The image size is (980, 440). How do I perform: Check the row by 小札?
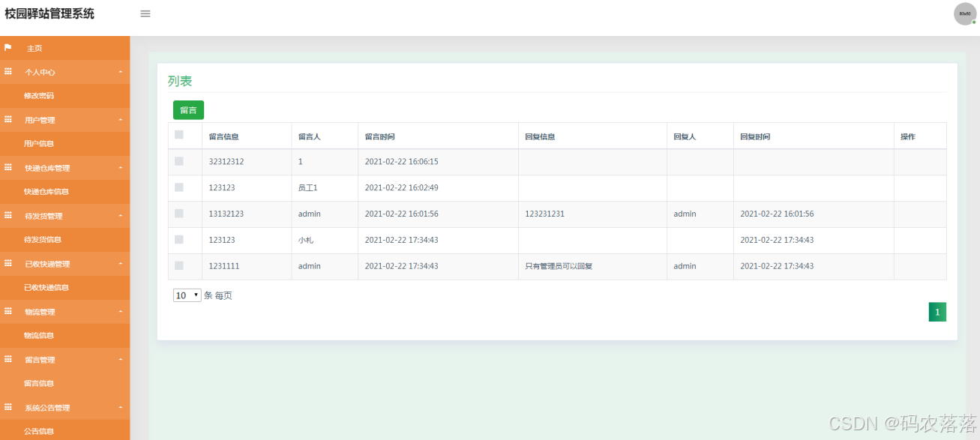(x=178, y=239)
